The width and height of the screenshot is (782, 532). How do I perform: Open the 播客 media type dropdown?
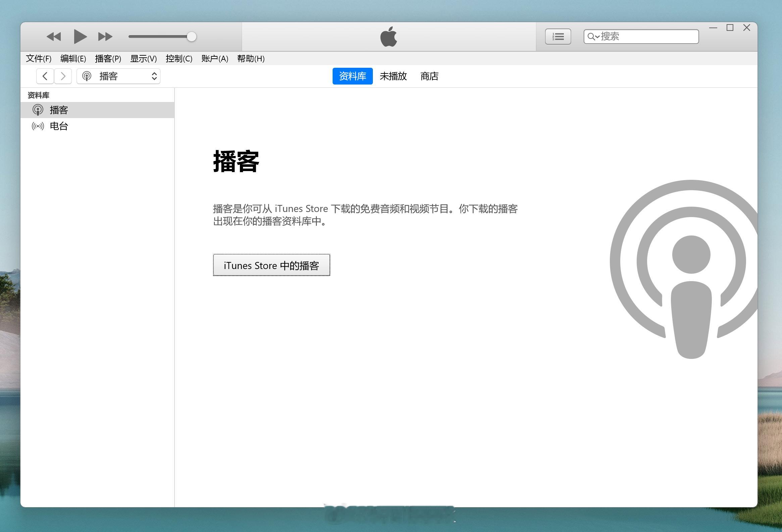click(x=118, y=76)
